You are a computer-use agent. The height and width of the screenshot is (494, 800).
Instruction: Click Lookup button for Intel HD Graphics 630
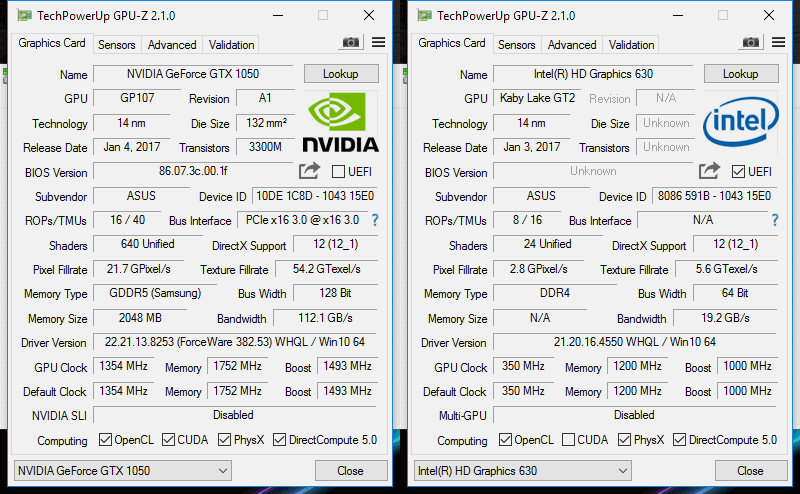(741, 74)
